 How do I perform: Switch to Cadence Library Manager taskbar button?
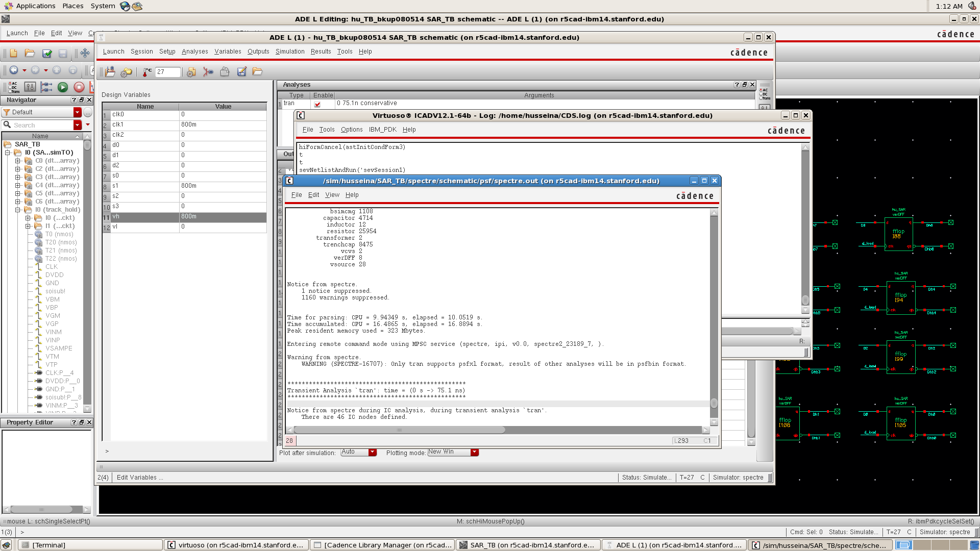click(382, 545)
